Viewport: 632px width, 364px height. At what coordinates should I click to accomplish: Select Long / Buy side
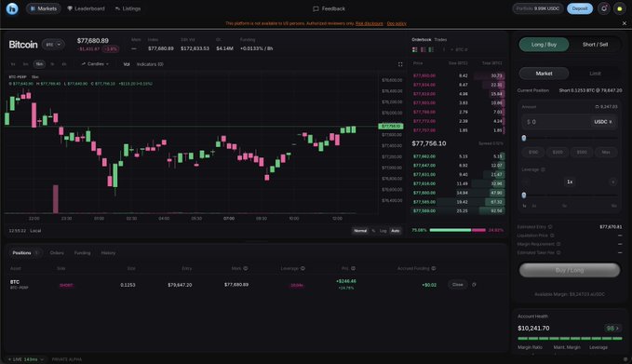click(544, 45)
